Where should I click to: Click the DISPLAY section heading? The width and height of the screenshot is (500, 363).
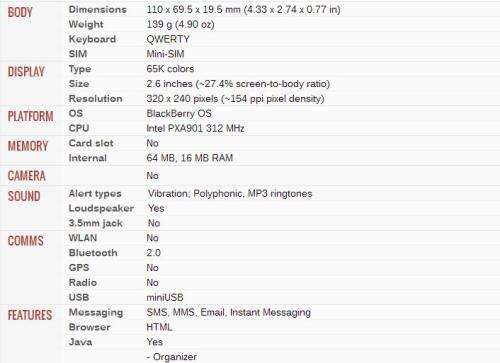[26, 72]
